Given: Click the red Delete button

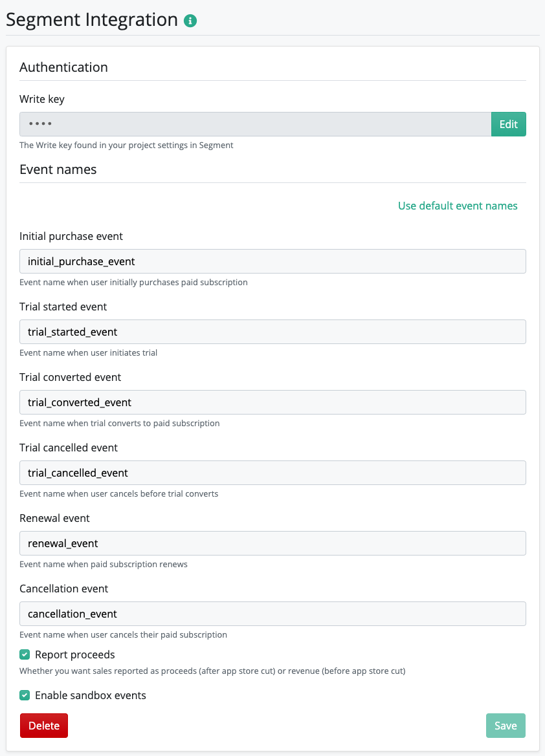Looking at the screenshot, I should [44, 726].
